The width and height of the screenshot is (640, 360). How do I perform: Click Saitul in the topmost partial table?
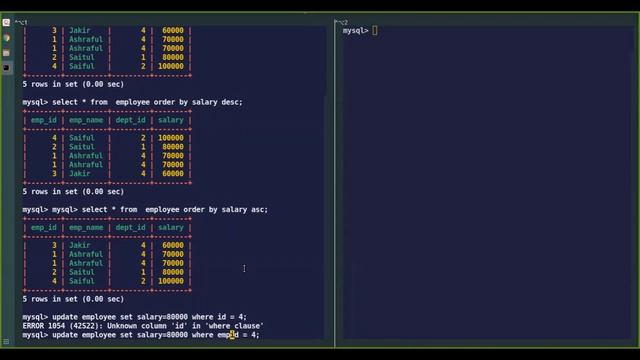tap(82, 58)
